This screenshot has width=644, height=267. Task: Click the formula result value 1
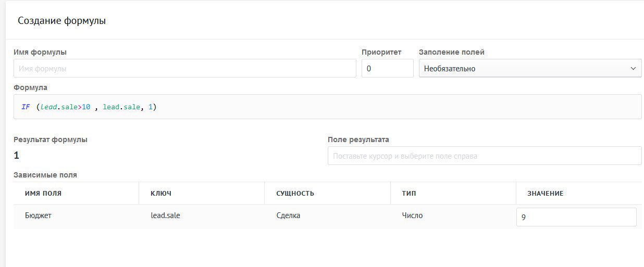coord(17,155)
